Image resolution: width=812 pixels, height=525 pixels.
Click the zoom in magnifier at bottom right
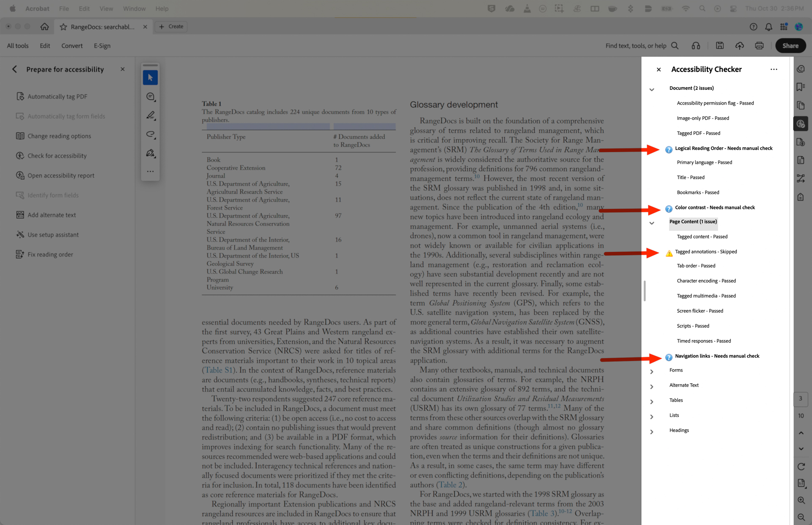801,500
